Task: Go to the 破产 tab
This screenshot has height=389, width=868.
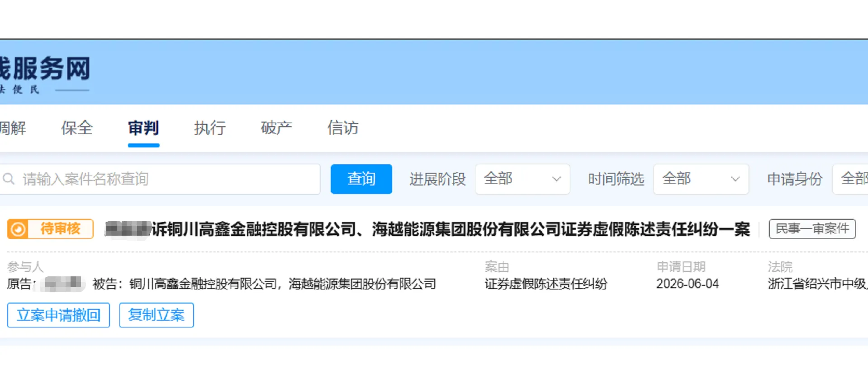Action: (276, 128)
